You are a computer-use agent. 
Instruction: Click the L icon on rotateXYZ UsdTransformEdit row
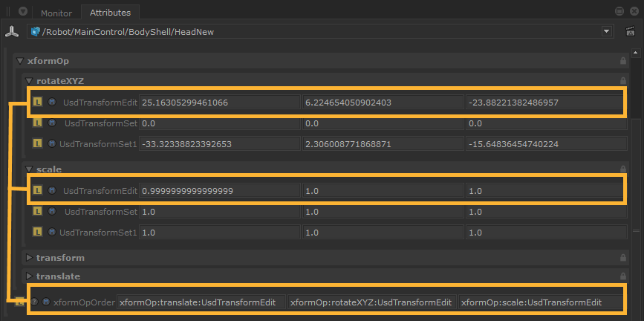38,102
